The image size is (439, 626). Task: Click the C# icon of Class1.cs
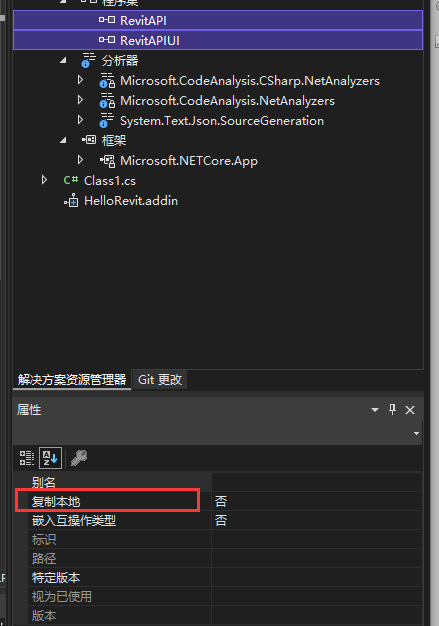point(71,180)
